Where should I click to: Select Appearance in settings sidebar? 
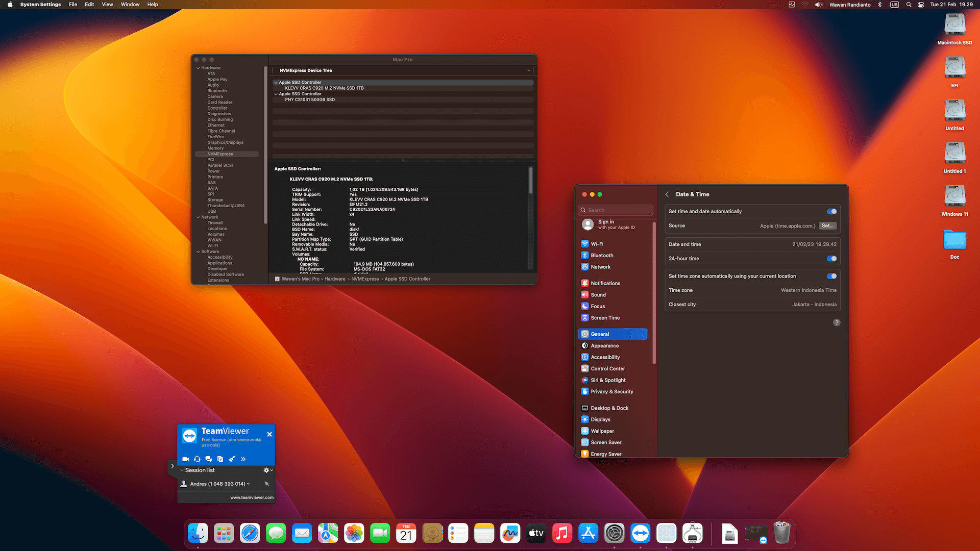coord(612,346)
